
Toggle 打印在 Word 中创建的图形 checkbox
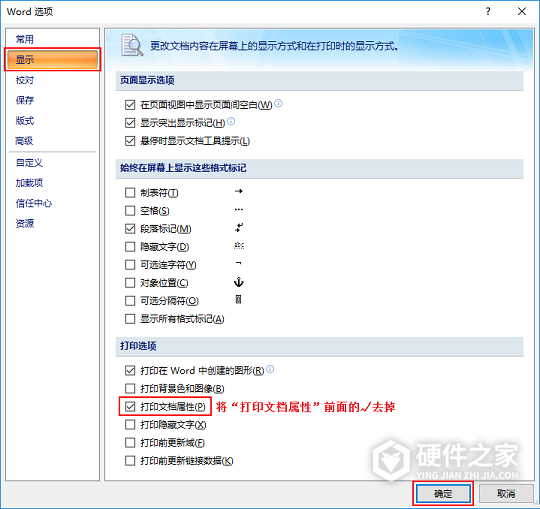130,371
